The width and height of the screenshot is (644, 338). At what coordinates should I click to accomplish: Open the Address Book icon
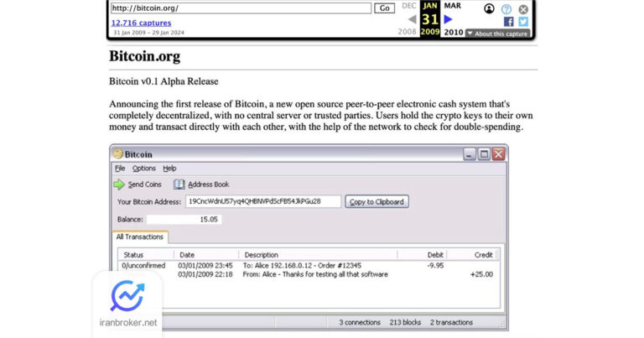179,185
